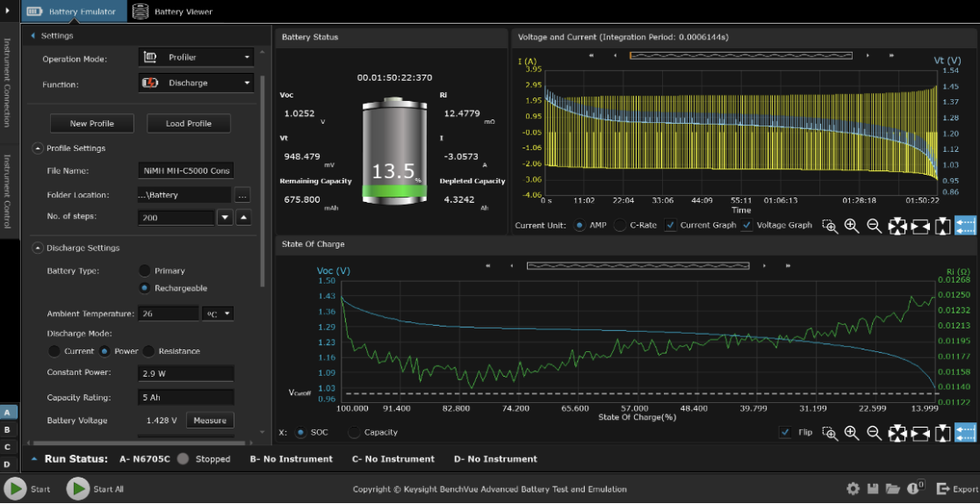The width and height of the screenshot is (980, 504).
Task: Click the Constant Power input field
Action: click(x=185, y=373)
